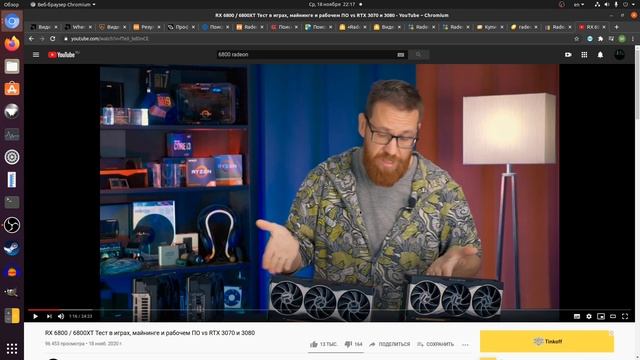The height and width of the screenshot is (360, 640).
Task: Seek using the video progress bar
Action: [x=329, y=310]
